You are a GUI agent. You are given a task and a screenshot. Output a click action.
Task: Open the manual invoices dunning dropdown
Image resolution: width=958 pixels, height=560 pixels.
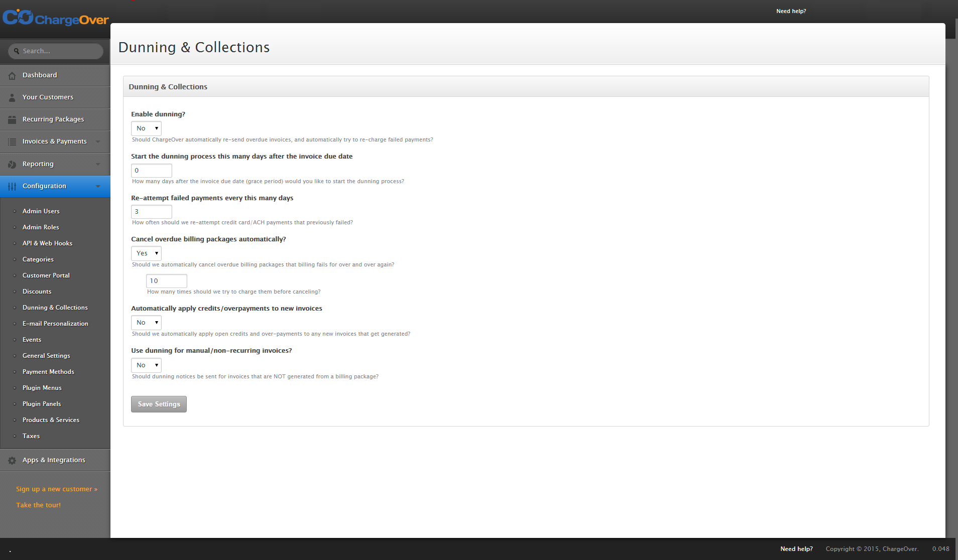tap(146, 365)
